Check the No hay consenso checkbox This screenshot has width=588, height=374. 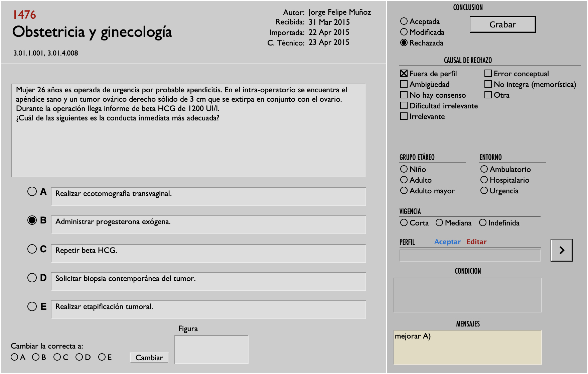(404, 95)
